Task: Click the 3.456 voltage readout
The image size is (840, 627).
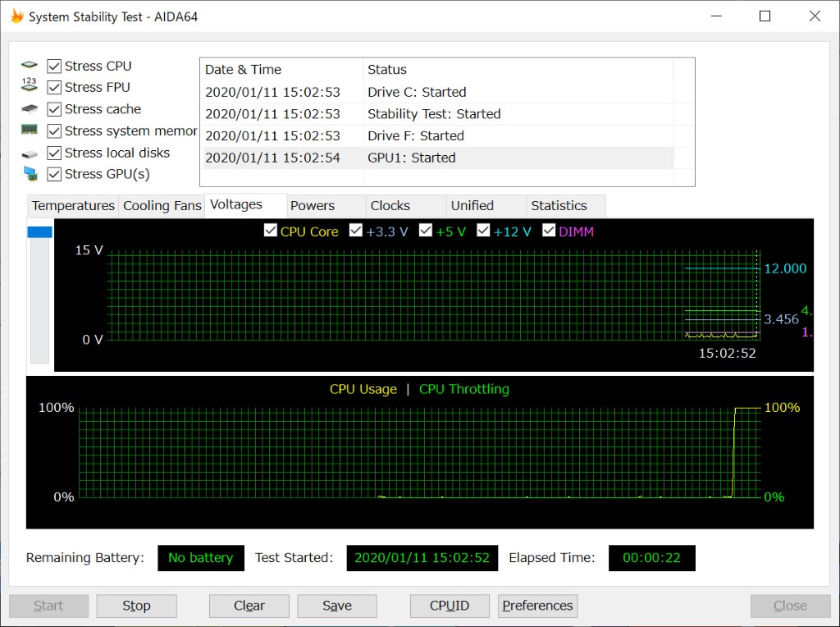Action: coord(781,319)
